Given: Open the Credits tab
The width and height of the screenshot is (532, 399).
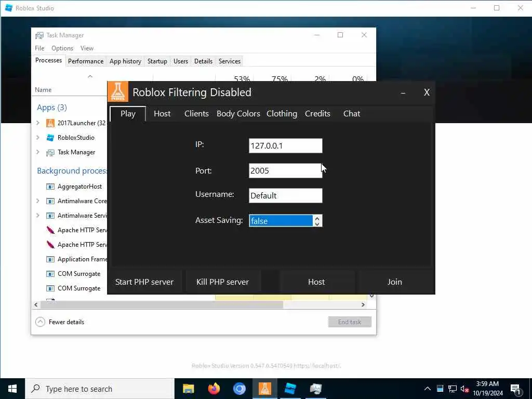Looking at the screenshot, I should tap(317, 114).
